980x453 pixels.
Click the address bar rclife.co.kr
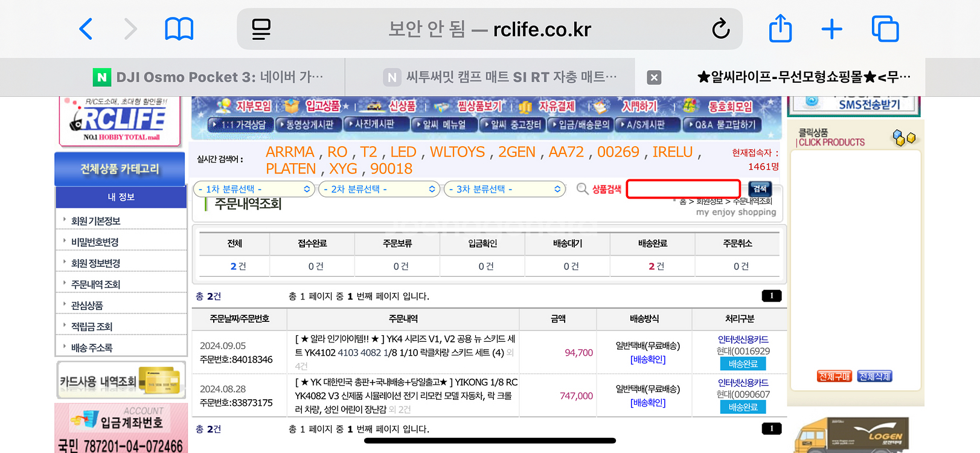pyautogui.click(x=490, y=29)
